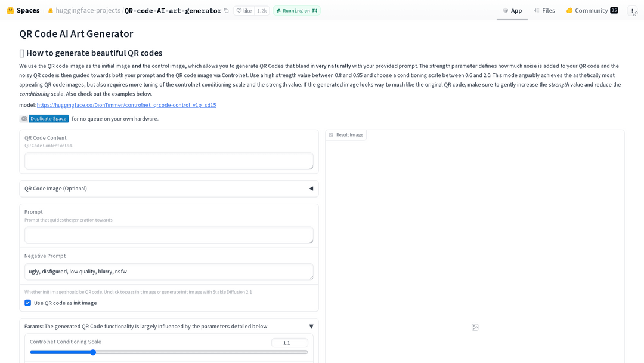The height and width of the screenshot is (363, 644).
Task: Click the Conditioning Scale number box
Action: 289,343
